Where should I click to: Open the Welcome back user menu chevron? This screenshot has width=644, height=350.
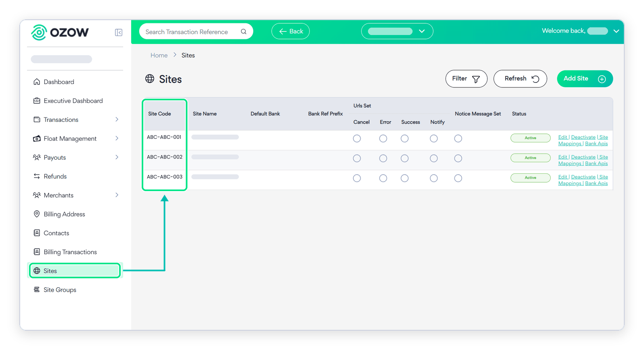pyautogui.click(x=616, y=31)
